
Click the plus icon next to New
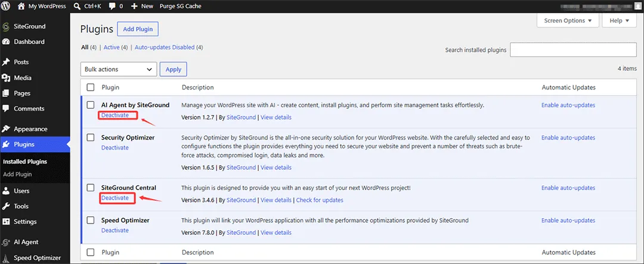(134, 6)
